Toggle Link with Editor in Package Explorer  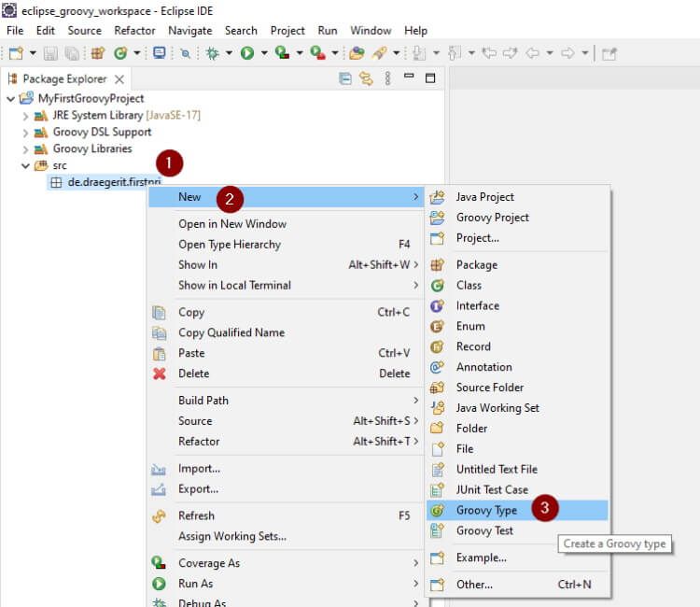coord(366,79)
